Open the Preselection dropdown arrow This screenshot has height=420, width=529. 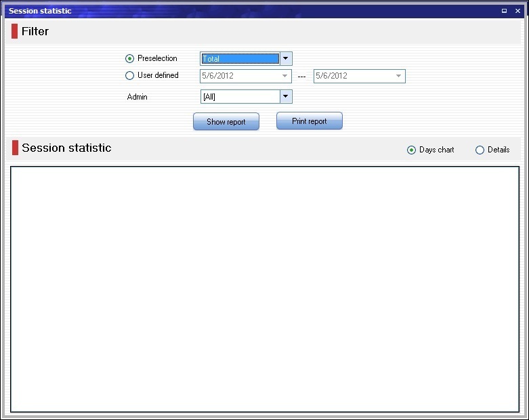[x=286, y=59]
